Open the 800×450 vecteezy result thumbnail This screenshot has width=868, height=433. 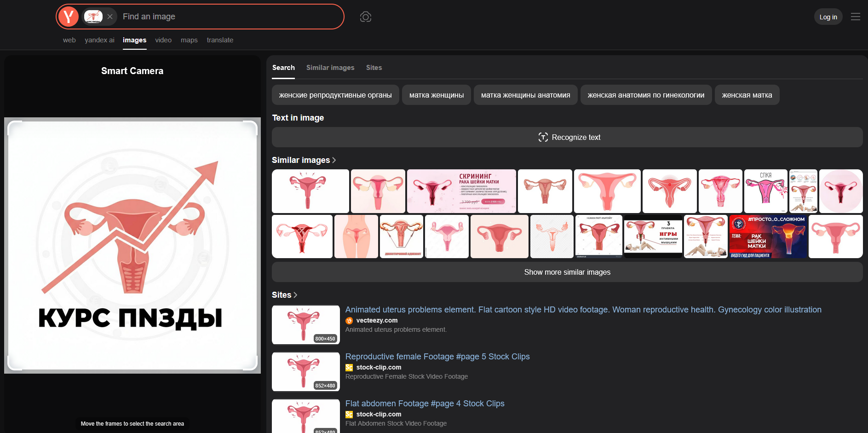pyautogui.click(x=306, y=325)
